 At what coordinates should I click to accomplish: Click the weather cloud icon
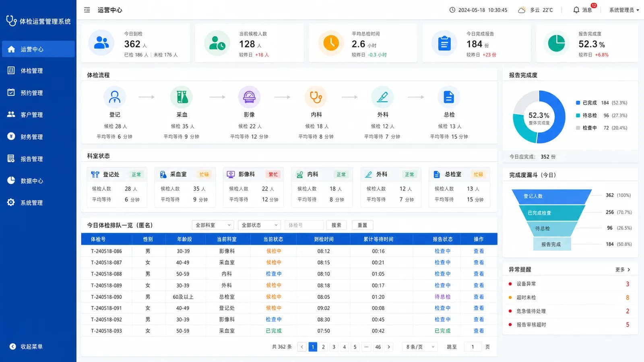522,10
